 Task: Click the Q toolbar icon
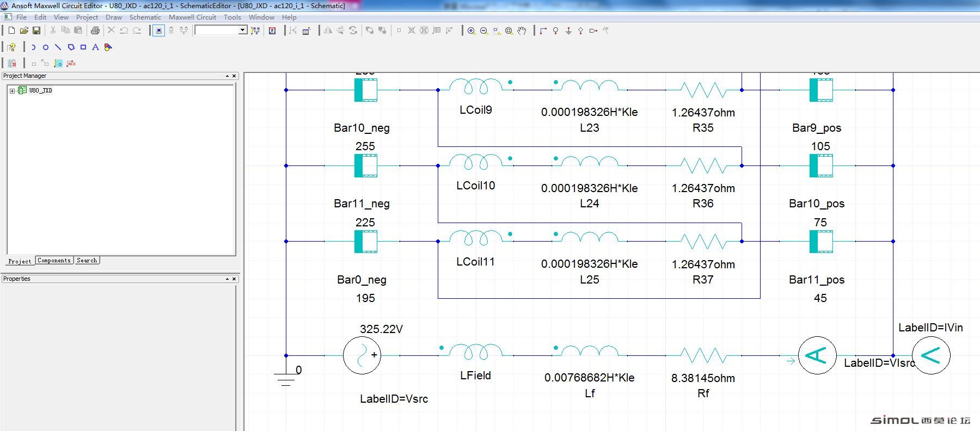(x=272, y=30)
